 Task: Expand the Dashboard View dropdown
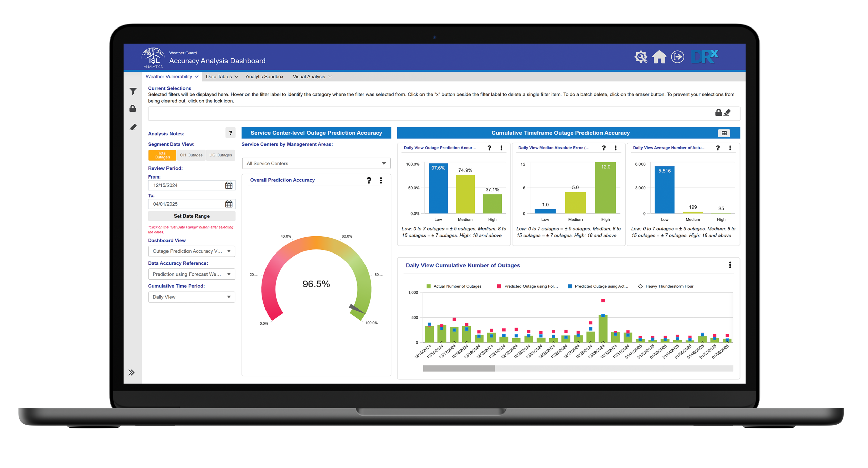[x=192, y=251]
